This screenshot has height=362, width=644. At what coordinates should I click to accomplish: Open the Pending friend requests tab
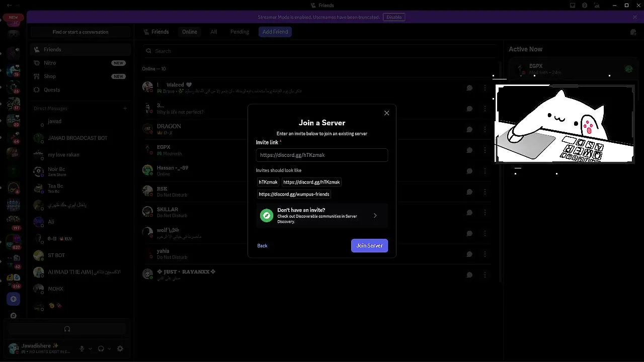point(239,32)
